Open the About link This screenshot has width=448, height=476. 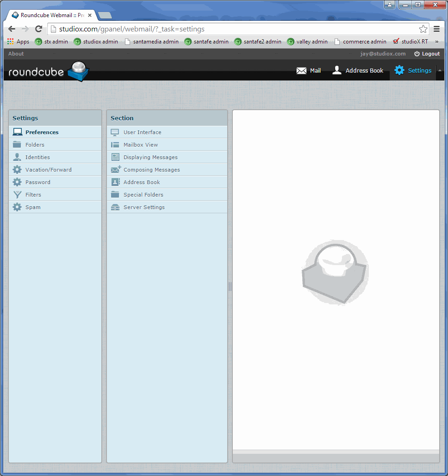pos(16,54)
